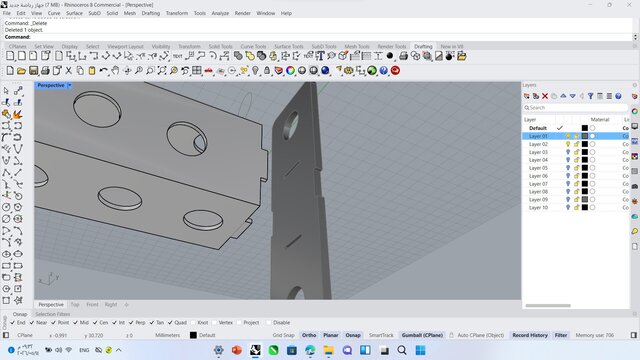Uncheck the Cen osnap checkbox
The width and height of the screenshot is (640, 360).
[95, 323]
